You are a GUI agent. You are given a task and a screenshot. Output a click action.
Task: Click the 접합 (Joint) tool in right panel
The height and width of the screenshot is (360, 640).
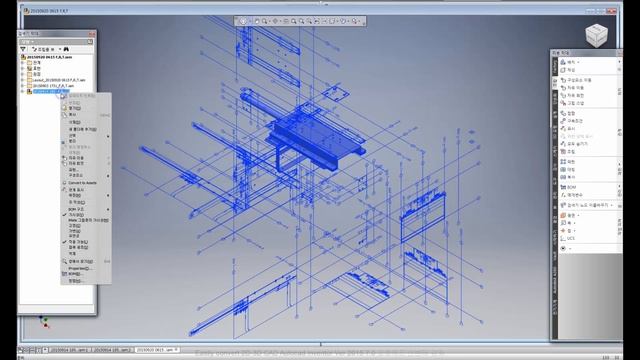coord(568,113)
